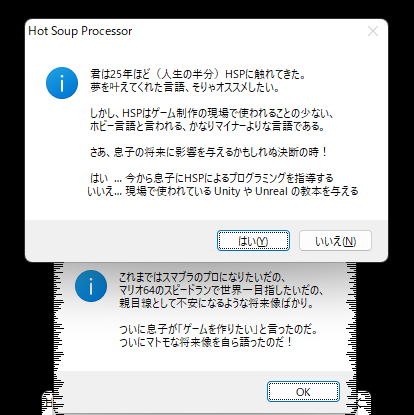Click the blue info icon in the top dialog
This screenshot has width=414, height=415.
62,83
